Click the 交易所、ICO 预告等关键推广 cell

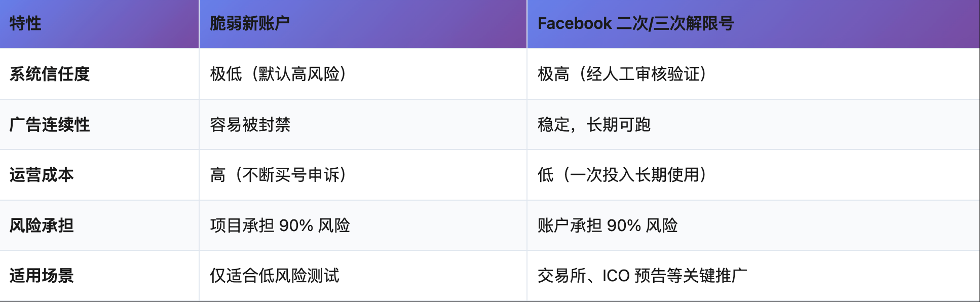(x=642, y=276)
